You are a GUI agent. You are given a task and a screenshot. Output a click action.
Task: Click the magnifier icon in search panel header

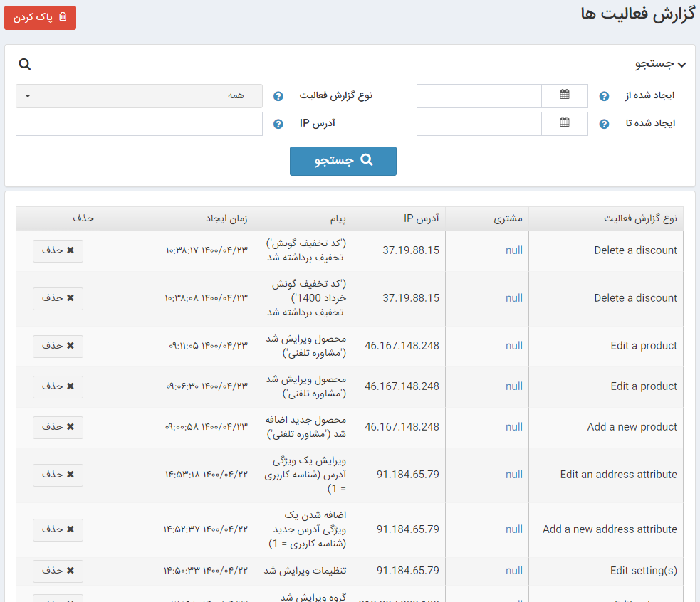(x=25, y=65)
